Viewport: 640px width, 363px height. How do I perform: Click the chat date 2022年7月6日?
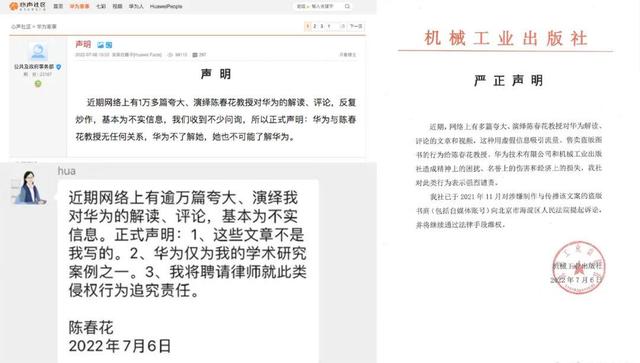coord(120,346)
